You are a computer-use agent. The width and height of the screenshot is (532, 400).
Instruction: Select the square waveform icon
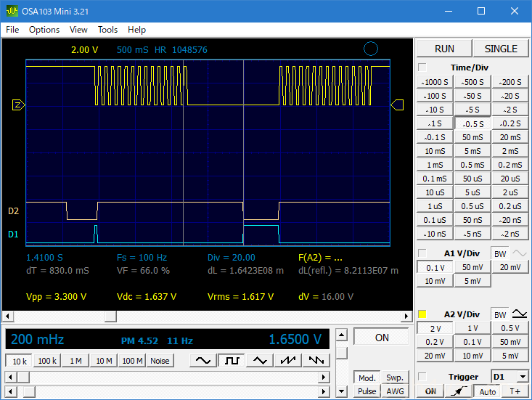[232, 360]
